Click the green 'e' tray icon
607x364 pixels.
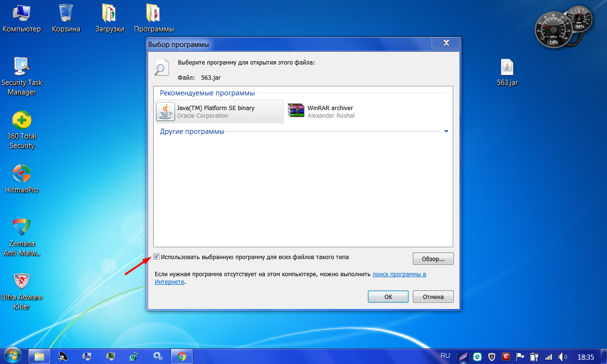[x=478, y=356]
